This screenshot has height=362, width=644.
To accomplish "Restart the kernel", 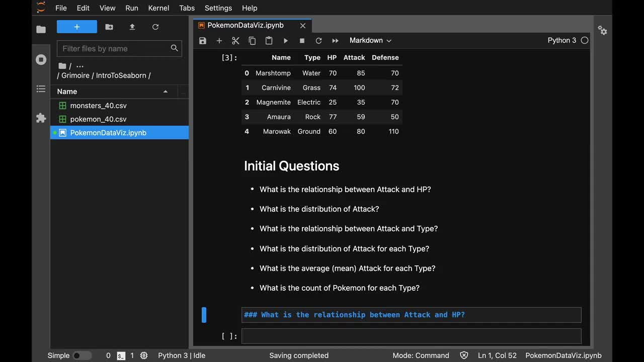I will (318, 41).
